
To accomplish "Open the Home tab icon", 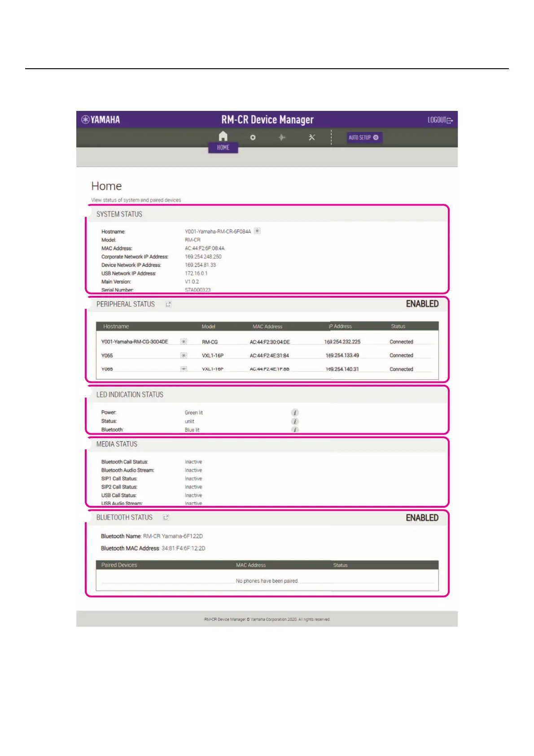I will [x=223, y=136].
